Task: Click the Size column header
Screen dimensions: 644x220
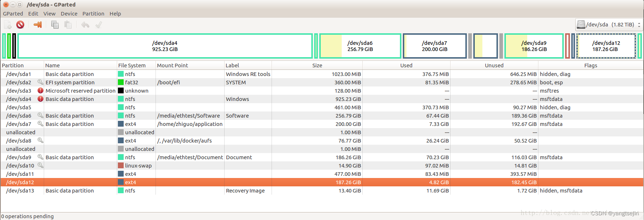Action: 317,65
